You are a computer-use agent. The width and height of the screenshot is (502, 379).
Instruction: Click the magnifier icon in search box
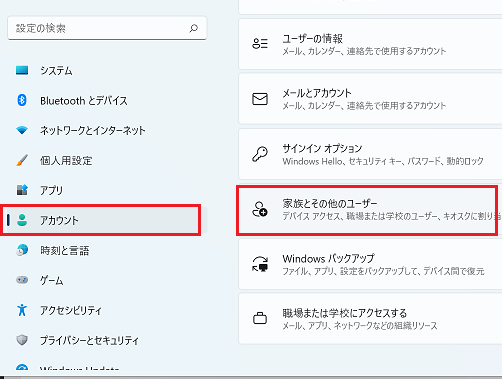[x=194, y=28]
